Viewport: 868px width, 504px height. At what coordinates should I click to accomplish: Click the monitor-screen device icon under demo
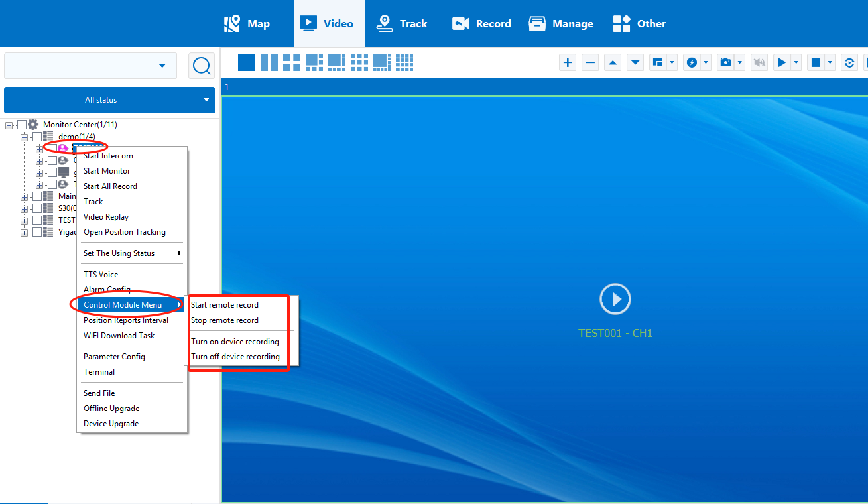click(x=64, y=172)
